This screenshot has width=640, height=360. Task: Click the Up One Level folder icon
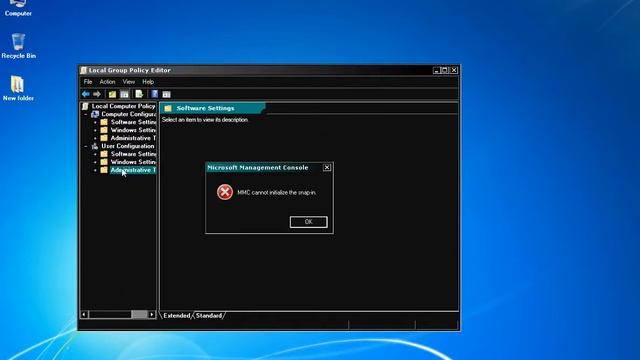pyautogui.click(x=112, y=94)
